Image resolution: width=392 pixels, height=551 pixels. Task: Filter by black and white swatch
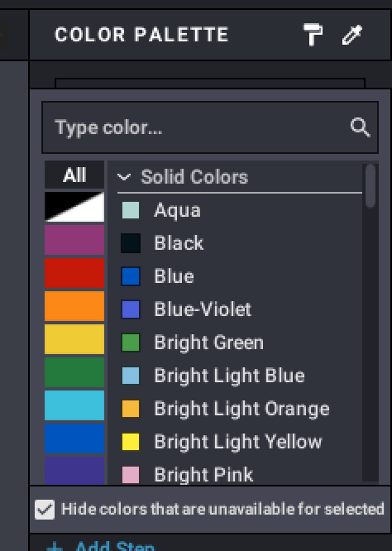point(74,207)
